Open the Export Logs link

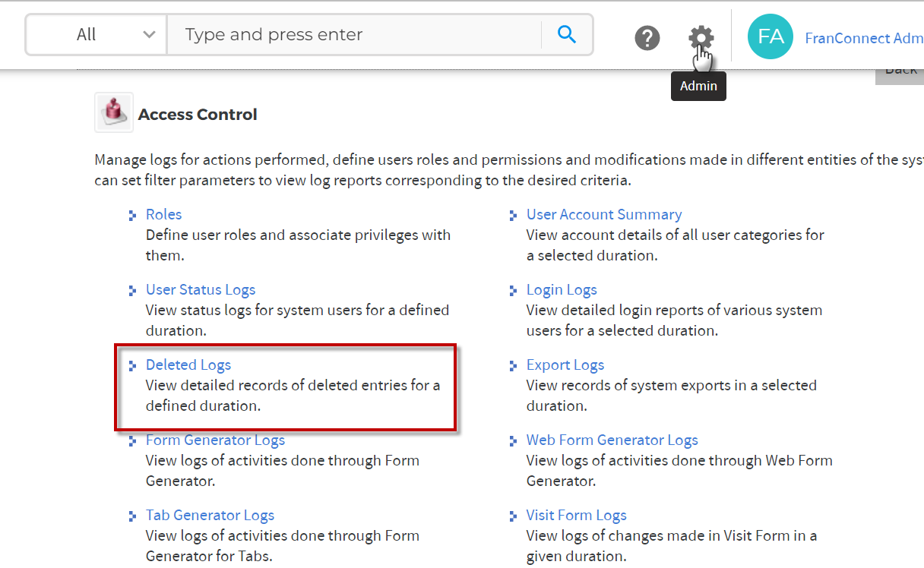tap(565, 364)
